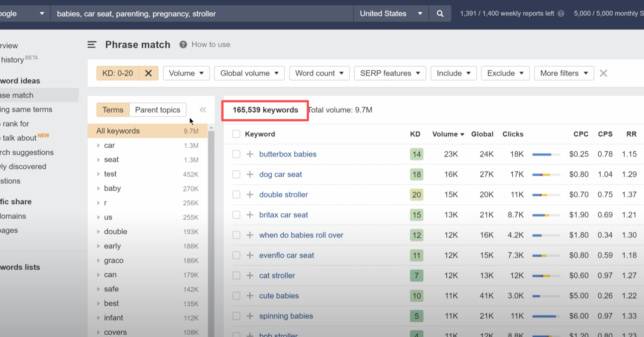The width and height of the screenshot is (644, 337).
Task: Check the dog car seat checkbox
Action: tap(237, 174)
